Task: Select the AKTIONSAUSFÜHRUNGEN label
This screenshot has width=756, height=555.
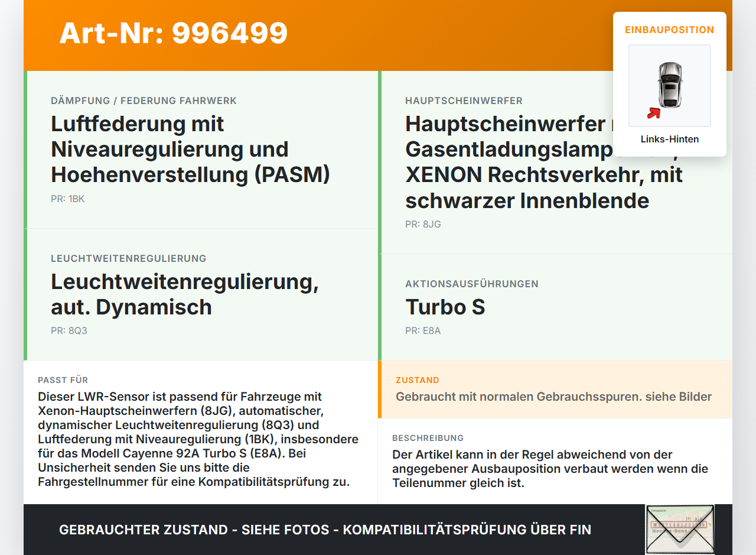Action: (x=472, y=284)
